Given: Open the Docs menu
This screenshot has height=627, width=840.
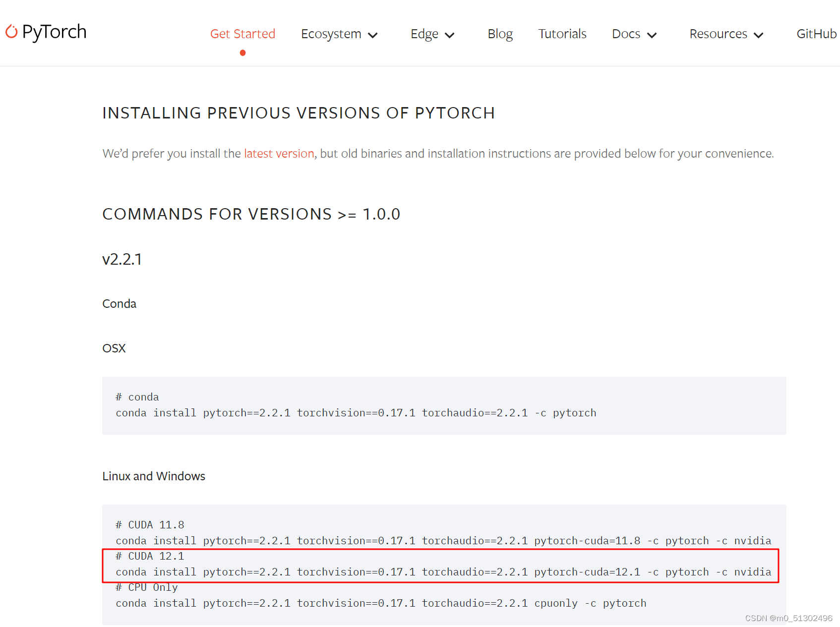Looking at the screenshot, I should [x=626, y=34].
